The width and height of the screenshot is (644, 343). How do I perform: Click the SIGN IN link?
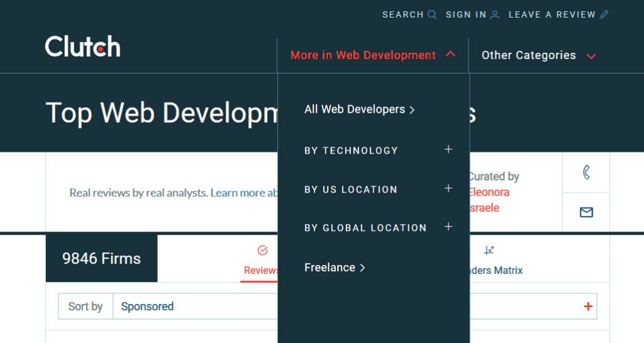(466, 14)
